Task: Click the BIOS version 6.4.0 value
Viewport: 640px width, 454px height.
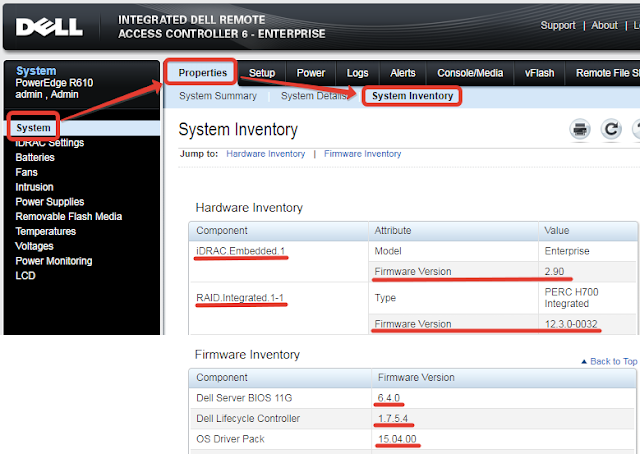Action: tap(389, 398)
